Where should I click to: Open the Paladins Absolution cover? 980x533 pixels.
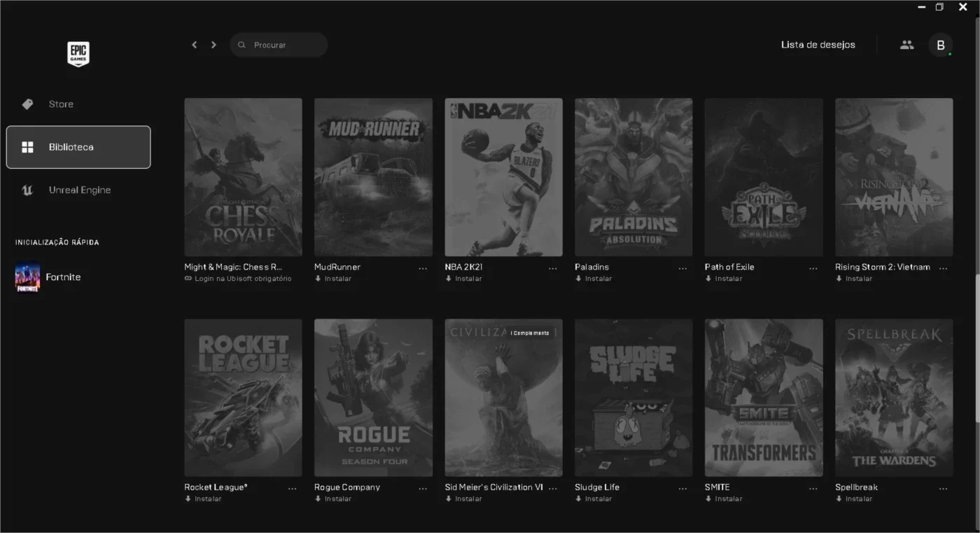tap(633, 177)
